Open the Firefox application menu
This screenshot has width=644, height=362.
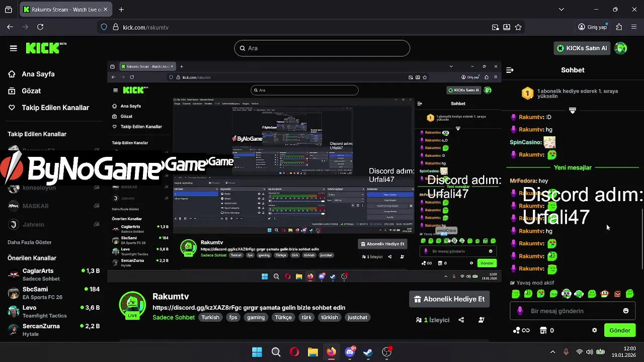tap(634, 27)
